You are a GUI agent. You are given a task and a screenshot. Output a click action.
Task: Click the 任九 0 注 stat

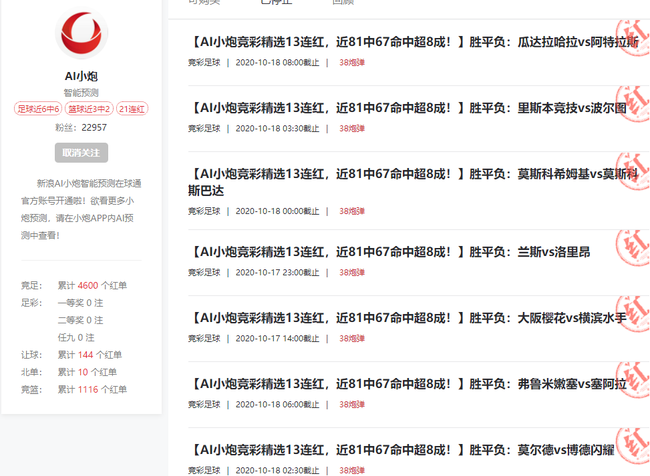76,338
